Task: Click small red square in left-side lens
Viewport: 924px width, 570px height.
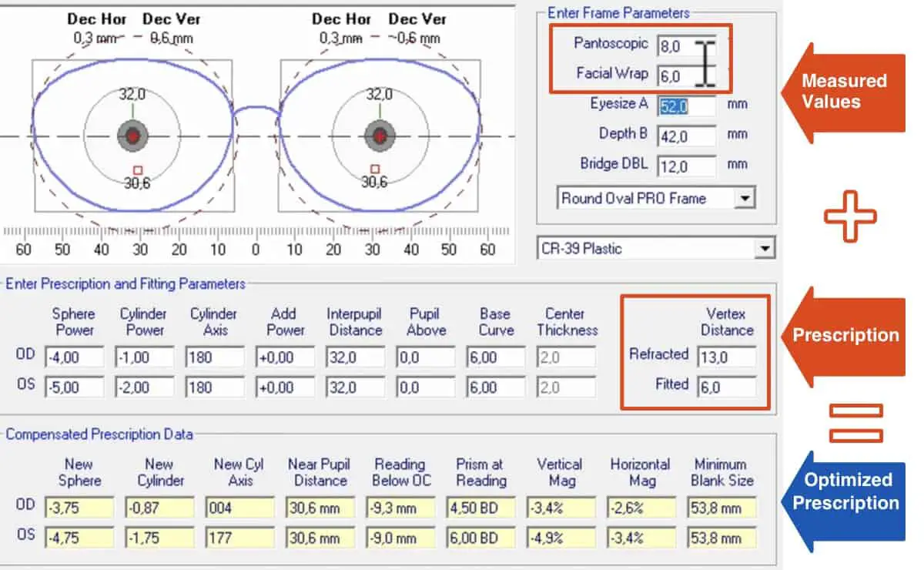Action: click(x=138, y=169)
